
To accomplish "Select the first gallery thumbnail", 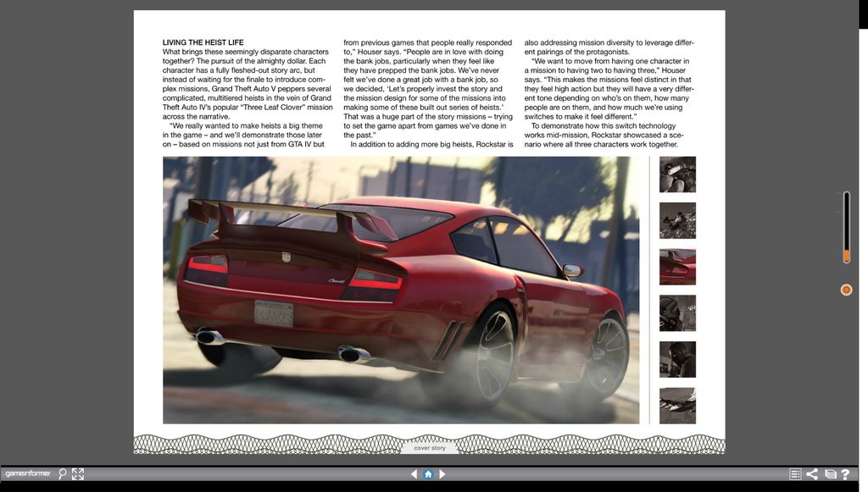I will (677, 174).
